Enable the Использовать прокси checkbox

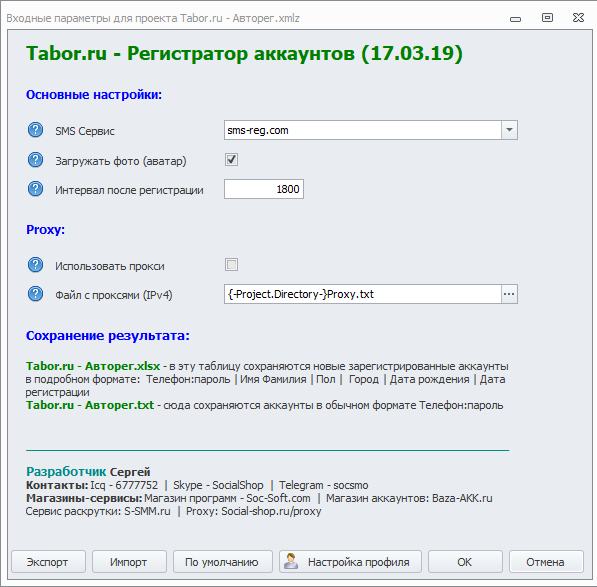click(231, 265)
